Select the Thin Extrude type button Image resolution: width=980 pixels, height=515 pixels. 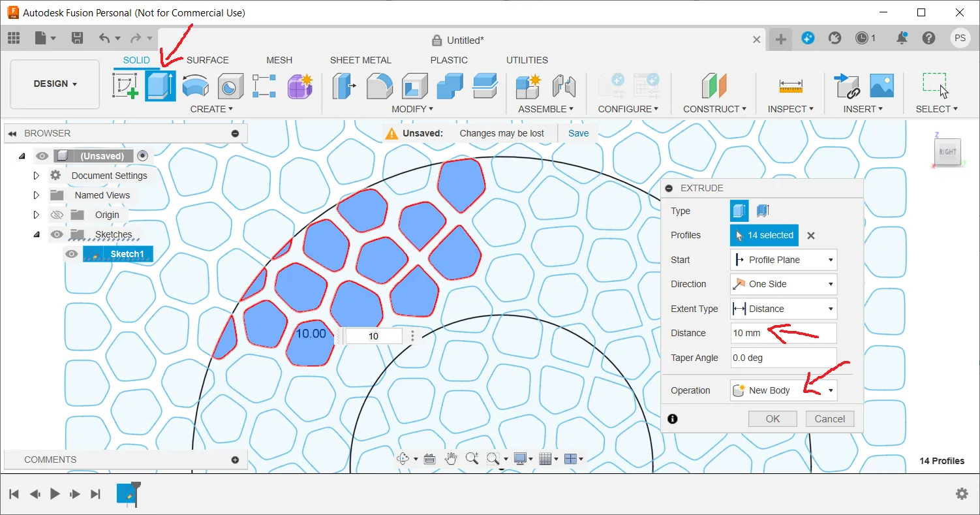coord(762,211)
